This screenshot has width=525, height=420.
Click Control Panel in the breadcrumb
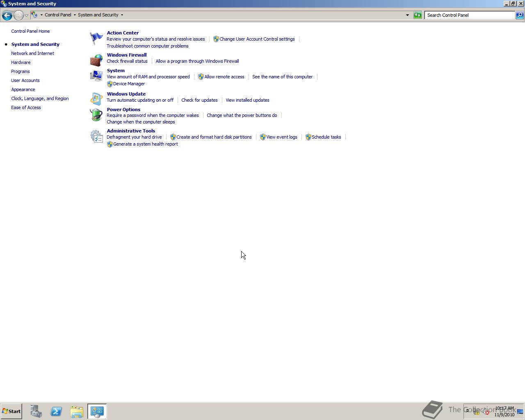tap(58, 15)
